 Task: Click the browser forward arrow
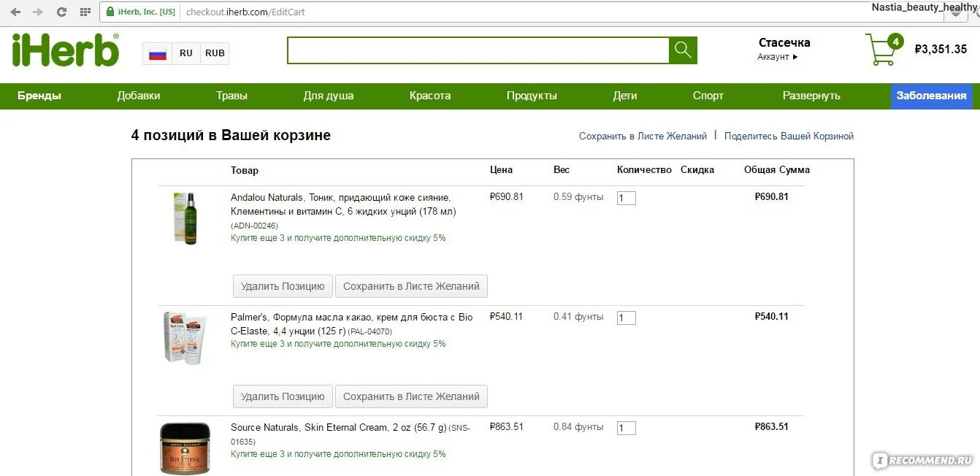[38, 12]
